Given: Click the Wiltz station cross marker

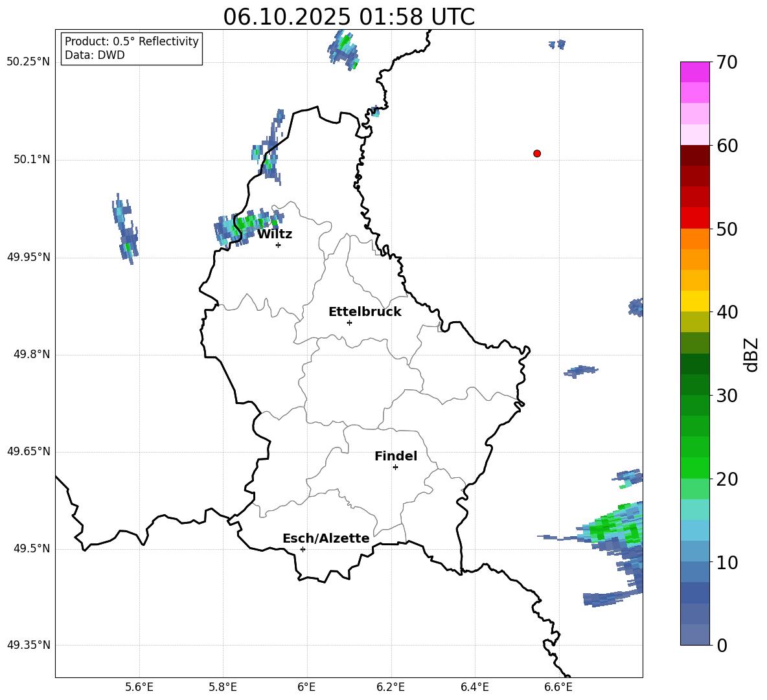Looking at the screenshot, I should click(279, 245).
